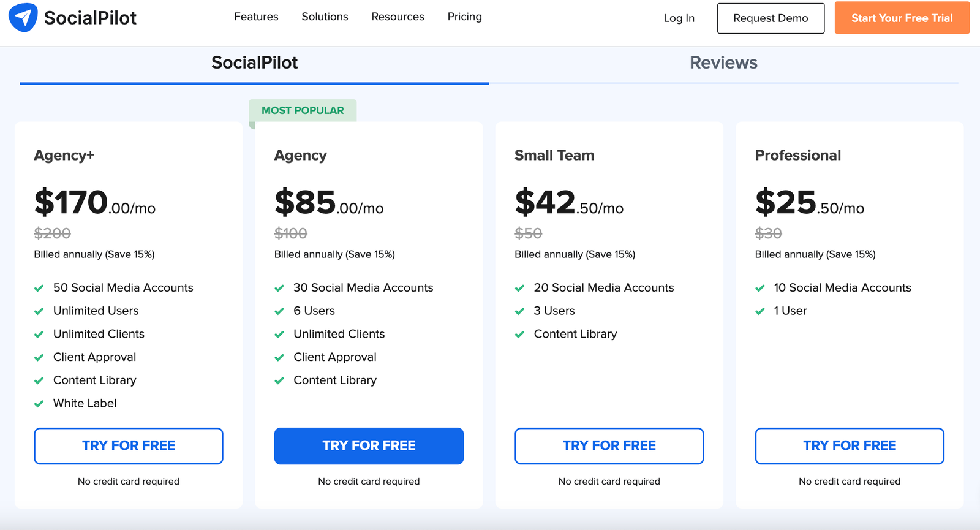Go to the Pricing page
980x530 pixels.
click(464, 17)
